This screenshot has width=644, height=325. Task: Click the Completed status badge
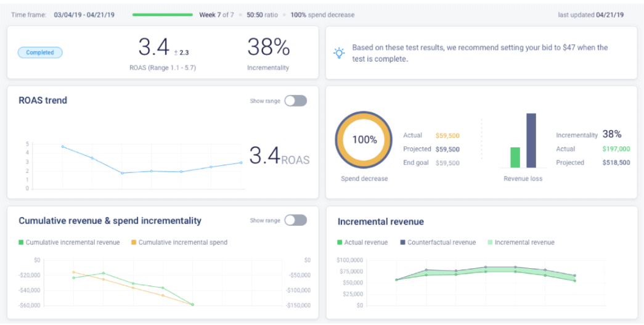40,53
